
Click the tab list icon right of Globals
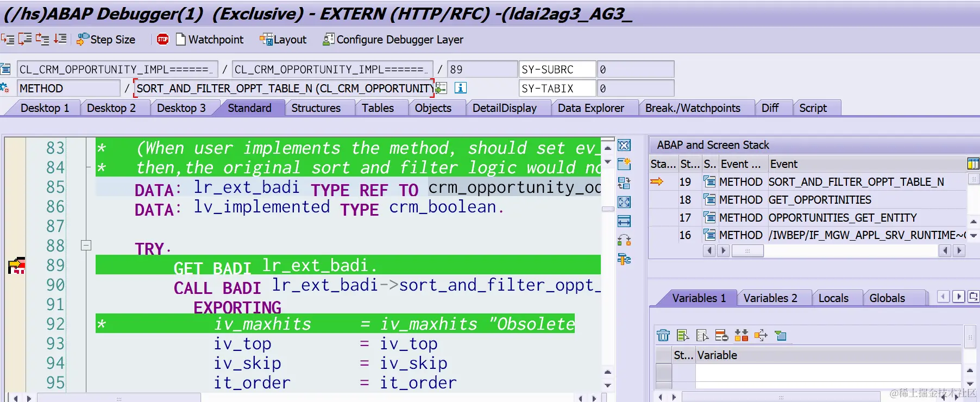[x=973, y=297]
